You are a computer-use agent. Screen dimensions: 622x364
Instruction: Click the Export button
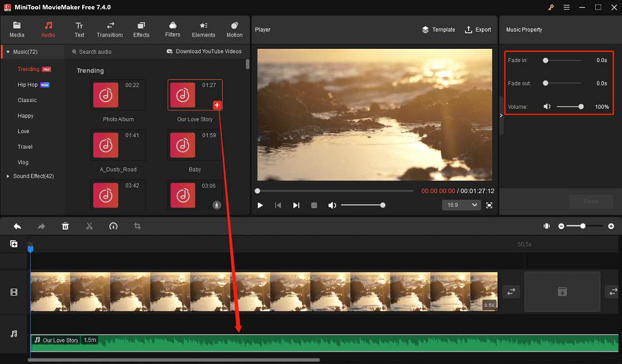tap(478, 30)
